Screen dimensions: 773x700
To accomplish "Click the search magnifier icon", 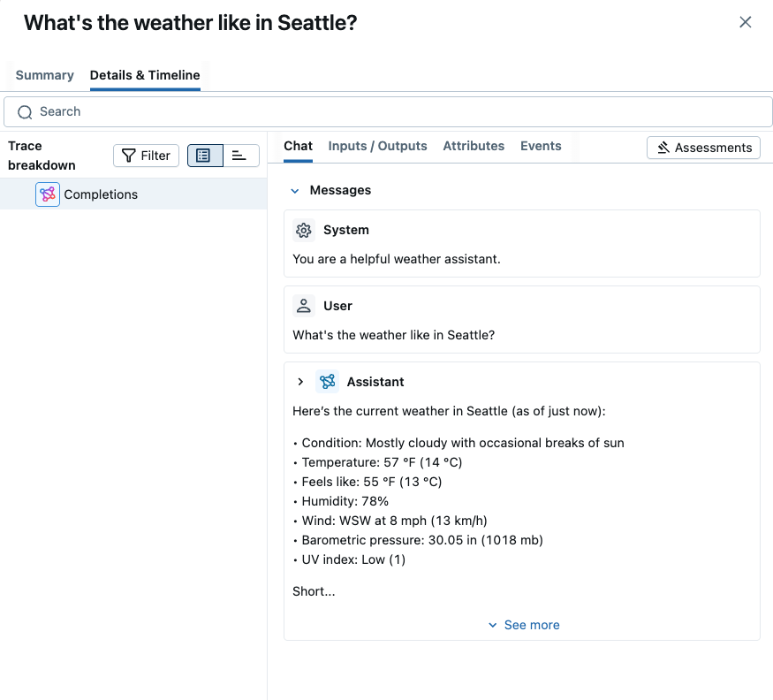I will tap(25, 112).
